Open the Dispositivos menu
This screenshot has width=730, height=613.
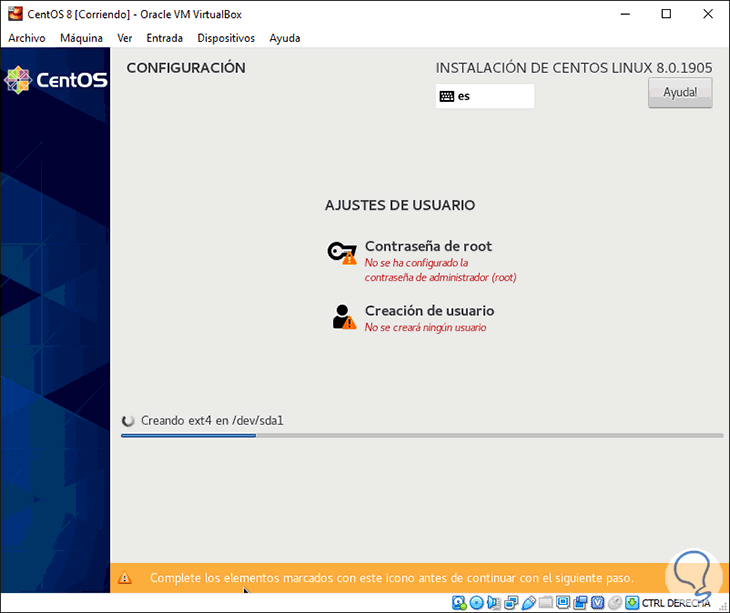coord(226,38)
